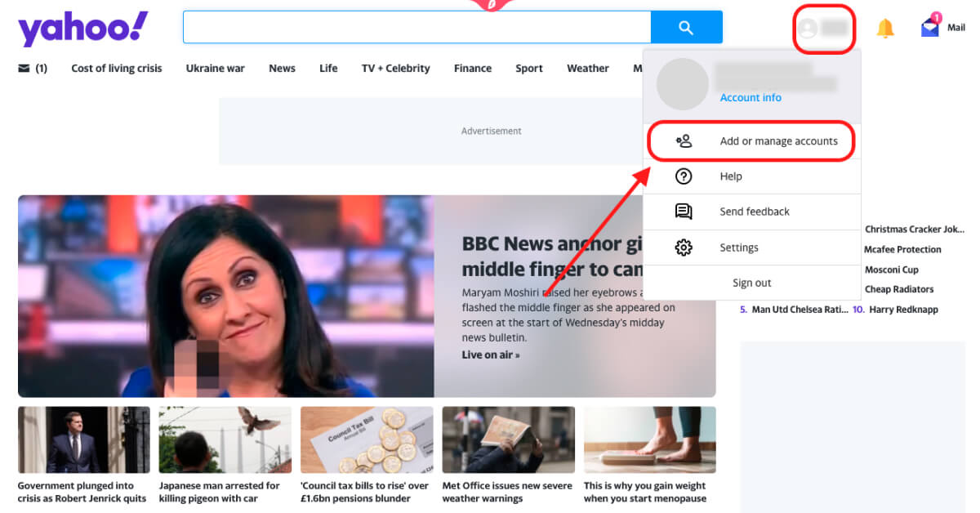This screenshot has width=980, height=513.
Task: Read Japanese man arrested headline
Action: pyautogui.click(x=220, y=492)
